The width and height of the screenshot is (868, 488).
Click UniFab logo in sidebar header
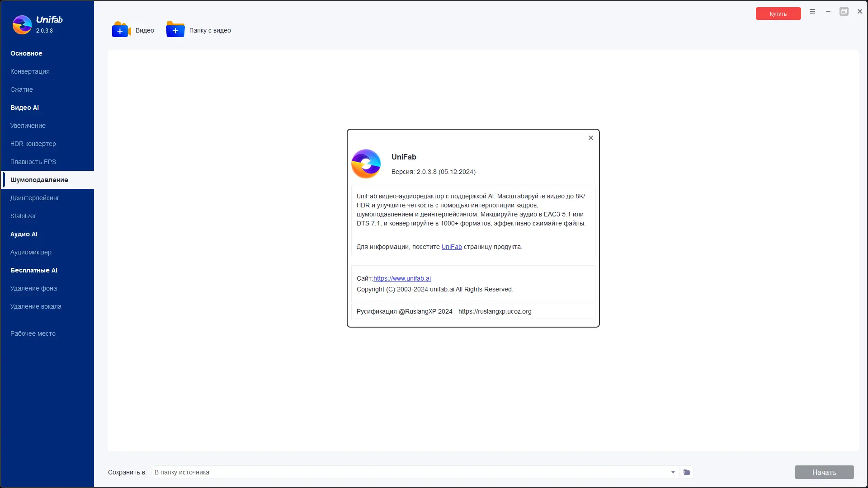[x=22, y=25]
